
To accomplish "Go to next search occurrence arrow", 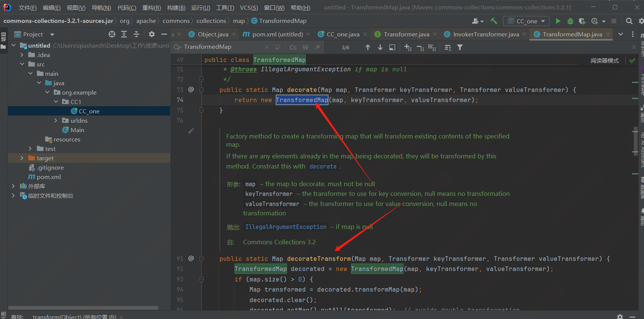I will tap(380, 47).
